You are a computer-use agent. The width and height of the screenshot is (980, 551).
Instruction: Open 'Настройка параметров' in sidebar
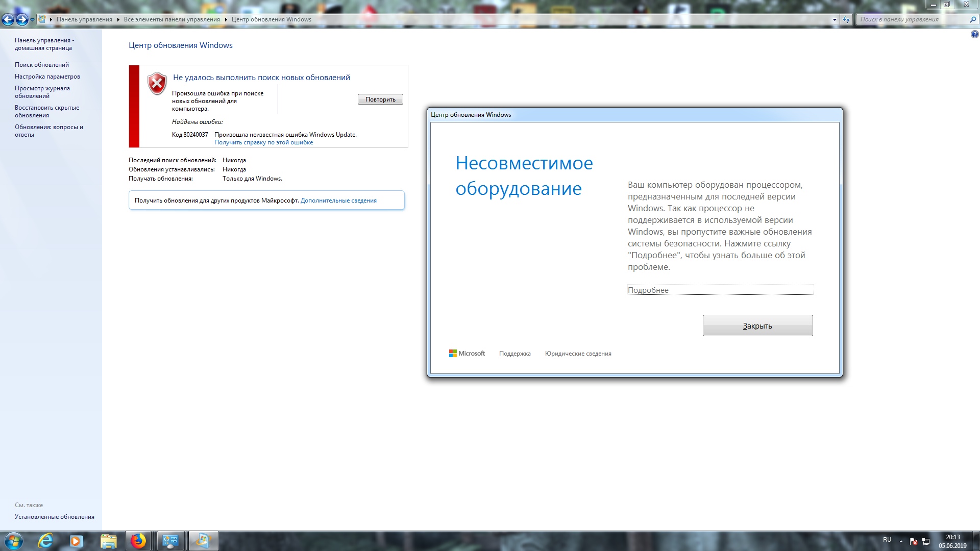(47, 77)
